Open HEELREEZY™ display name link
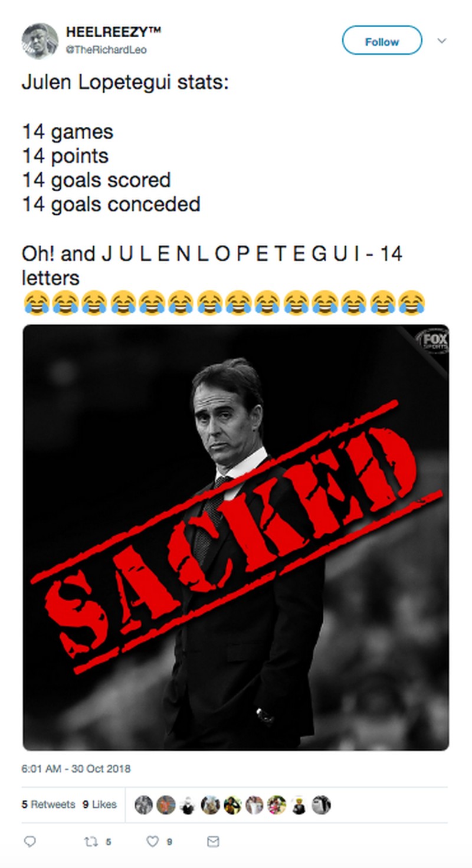 (113, 32)
